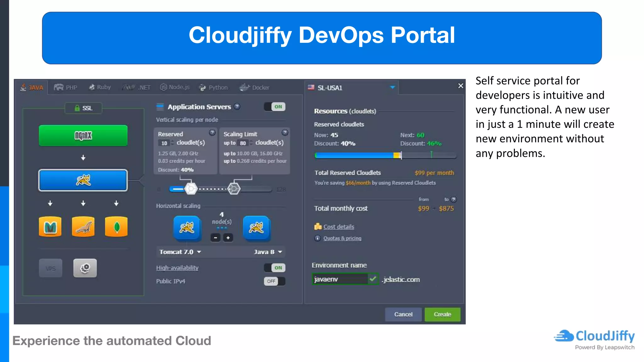Switch to the Python tab
This screenshot has height=362, width=644.
(213, 87)
